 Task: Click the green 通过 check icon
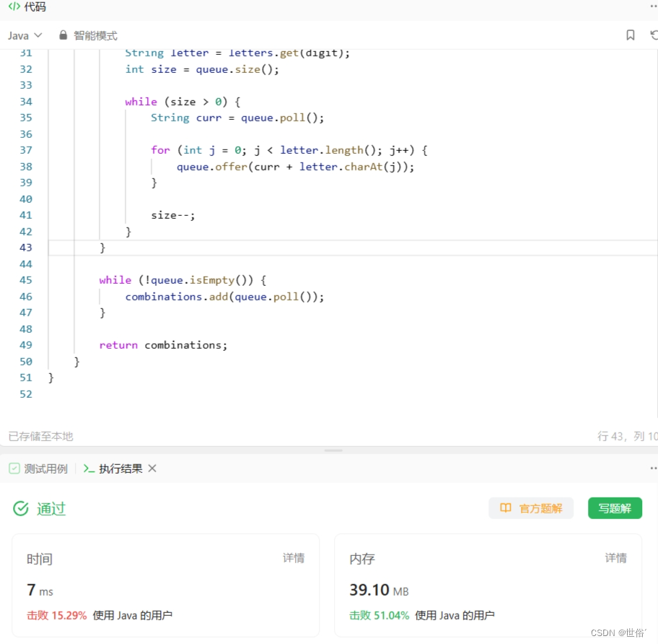click(x=20, y=508)
